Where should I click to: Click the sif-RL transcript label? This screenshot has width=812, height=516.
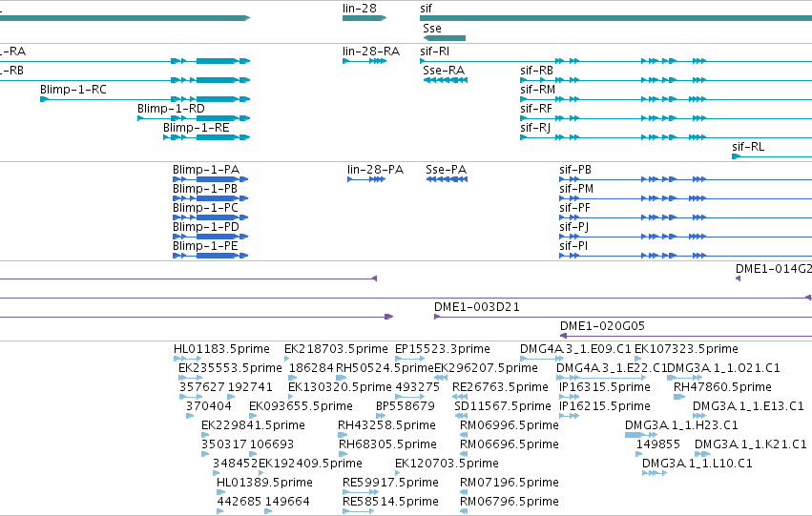point(748,147)
